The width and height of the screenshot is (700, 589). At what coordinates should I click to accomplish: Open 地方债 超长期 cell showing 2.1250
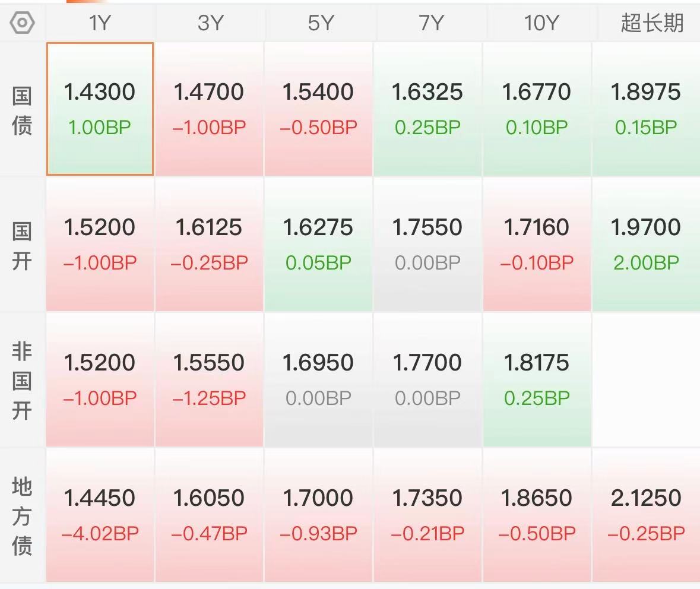(x=646, y=515)
